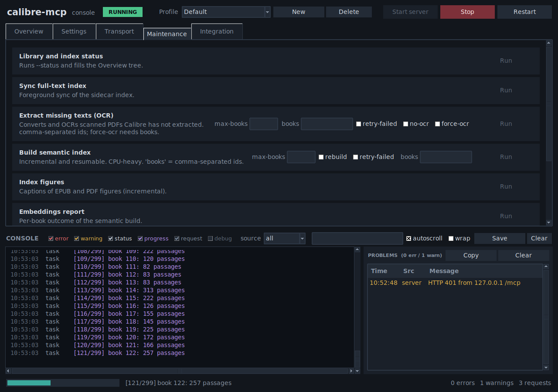Viewport: 558px width, 392px height.
Task: Copy the problems list
Action: 471,255
